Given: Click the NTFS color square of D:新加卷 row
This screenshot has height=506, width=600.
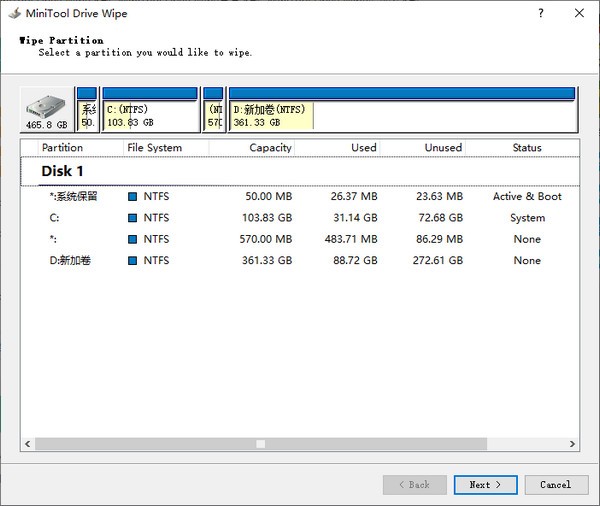Looking at the screenshot, I should click(132, 261).
